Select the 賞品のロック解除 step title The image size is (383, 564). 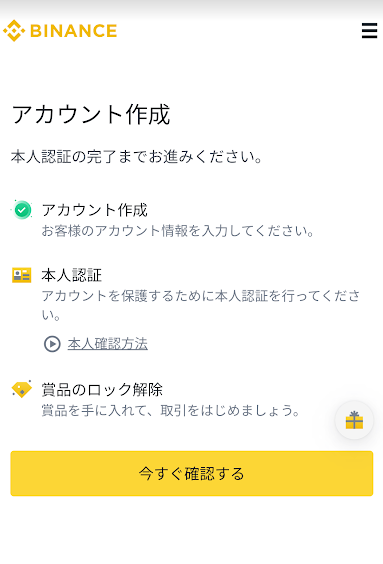click(x=102, y=390)
